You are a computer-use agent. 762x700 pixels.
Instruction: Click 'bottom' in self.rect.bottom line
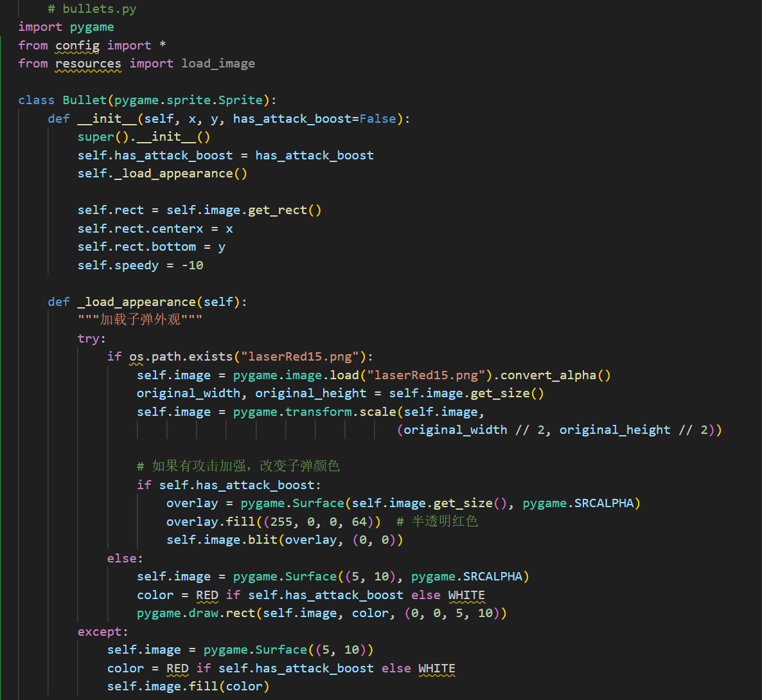point(173,247)
